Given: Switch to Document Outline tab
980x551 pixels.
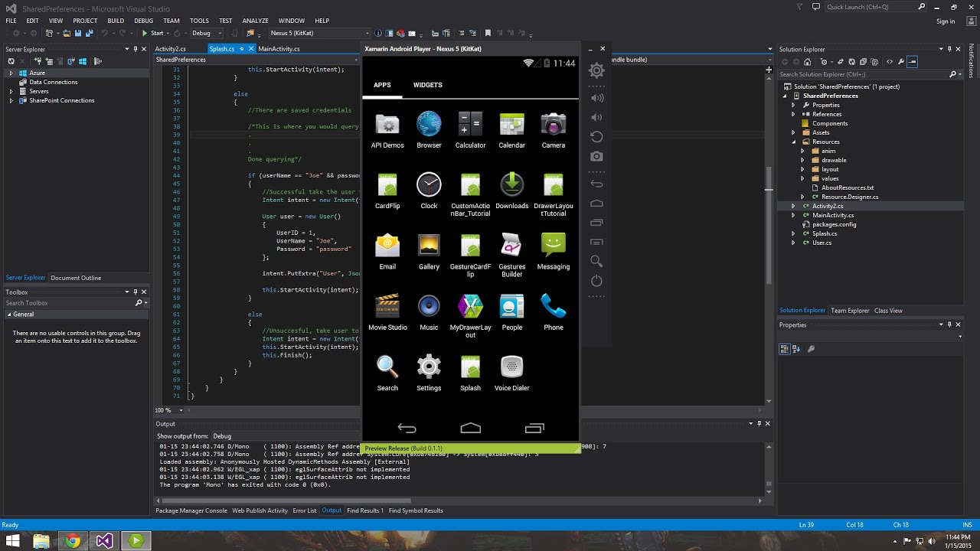Looking at the screenshot, I should point(76,278).
